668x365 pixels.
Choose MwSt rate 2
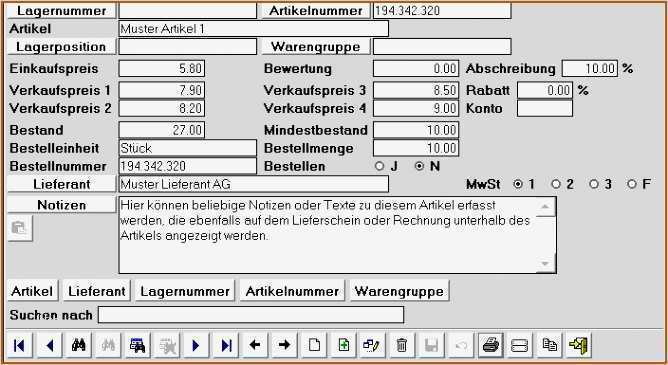[x=556, y=184]
